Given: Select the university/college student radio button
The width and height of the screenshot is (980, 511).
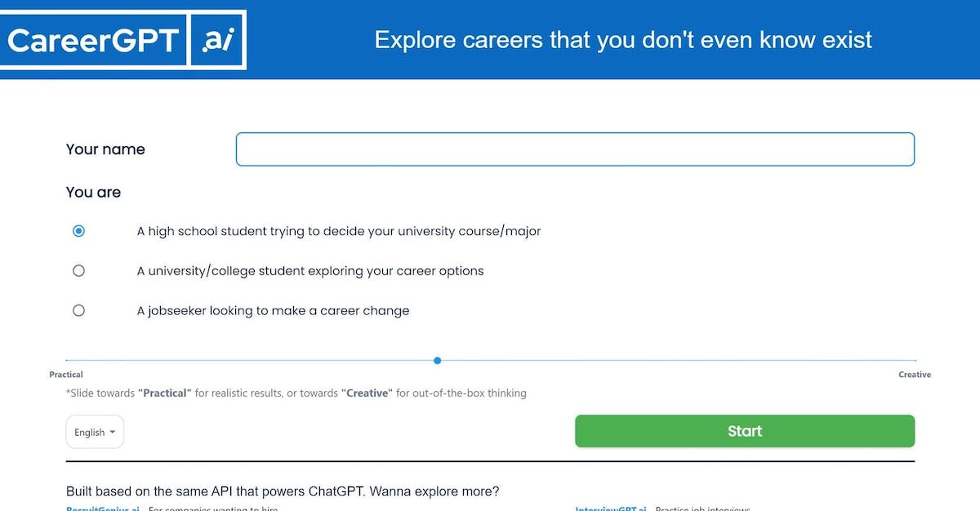Looking at the screenshot, I should tap(78, 270).
